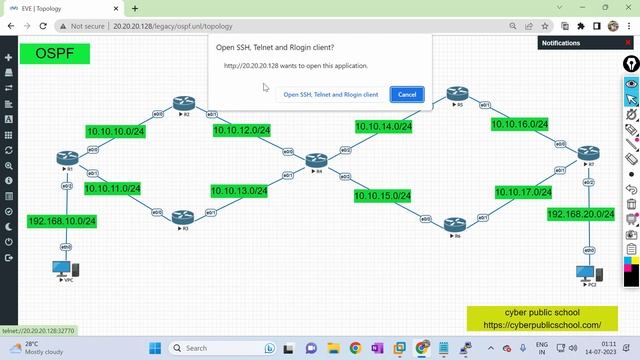Click router R2 node

click(184, 103)
